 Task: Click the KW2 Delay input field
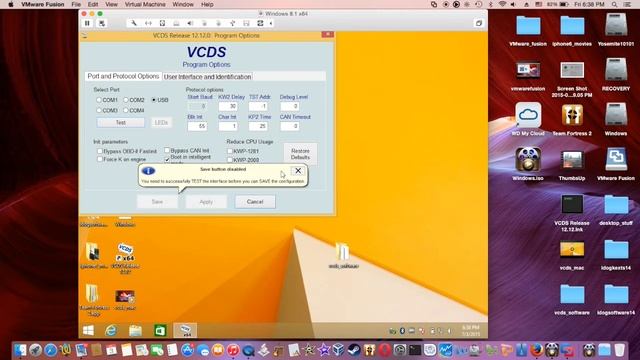click(x=228, y=106)
